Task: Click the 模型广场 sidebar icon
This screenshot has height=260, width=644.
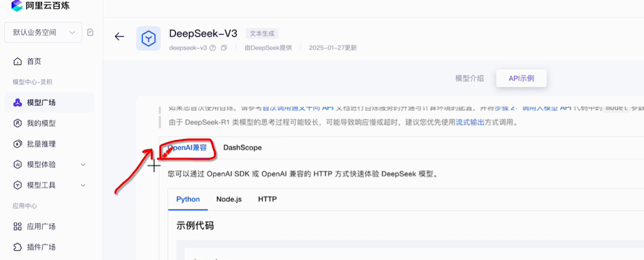Action: [18, 103]
